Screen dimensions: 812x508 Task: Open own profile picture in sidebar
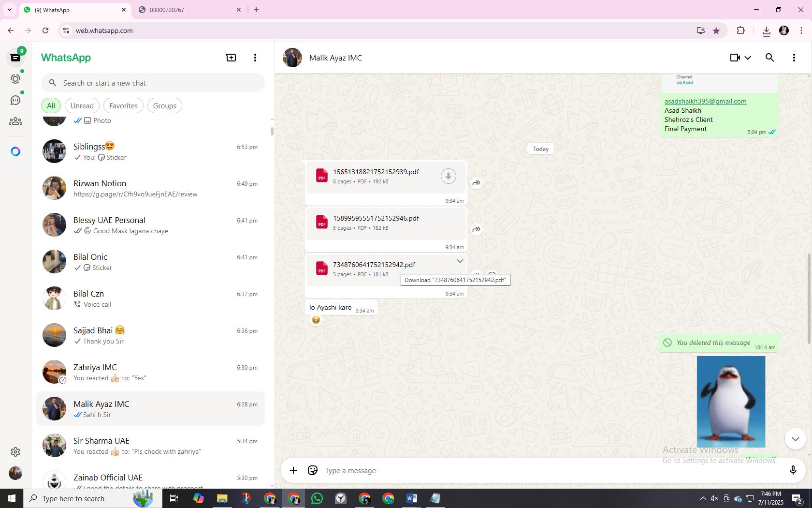click(x=15, y=473)
